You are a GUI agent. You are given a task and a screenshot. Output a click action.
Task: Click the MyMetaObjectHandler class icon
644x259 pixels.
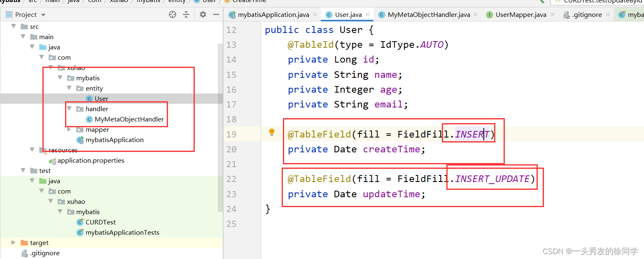pos(89,119)
